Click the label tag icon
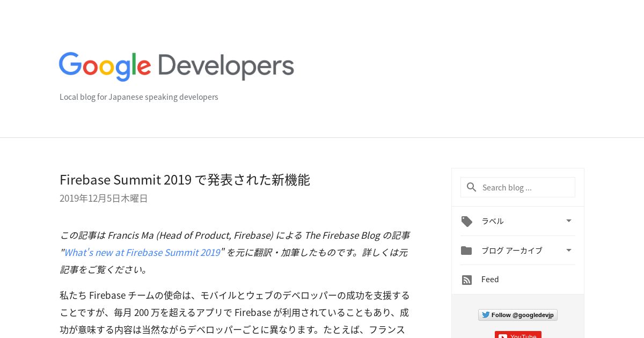 467,221
